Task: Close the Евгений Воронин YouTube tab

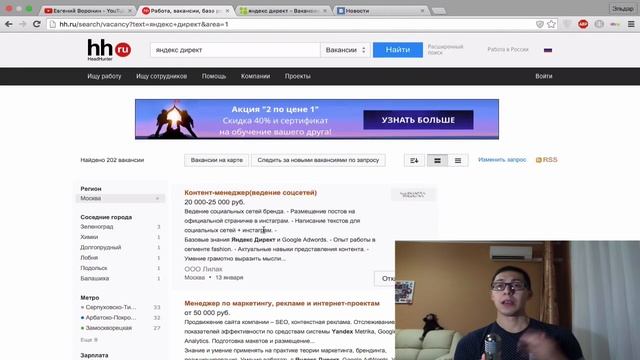Action: (130, 11)
